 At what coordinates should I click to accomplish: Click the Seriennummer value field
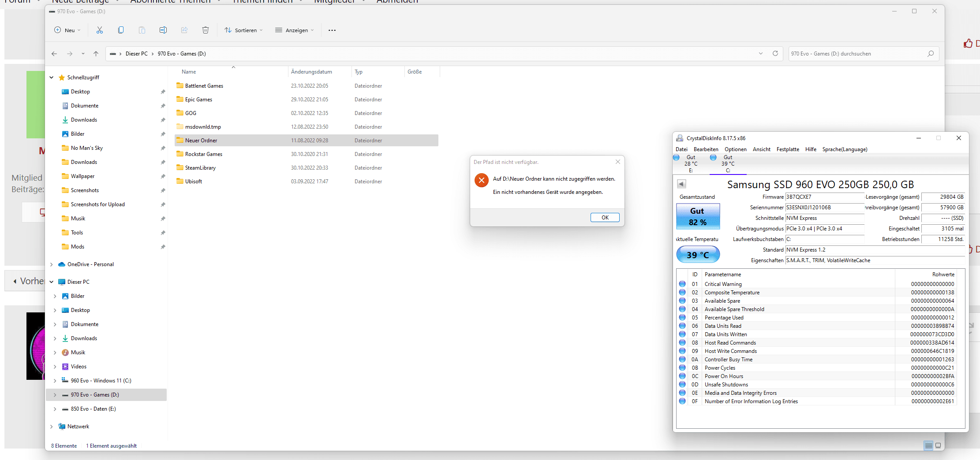pyautogui.click(x=825, y=208)
